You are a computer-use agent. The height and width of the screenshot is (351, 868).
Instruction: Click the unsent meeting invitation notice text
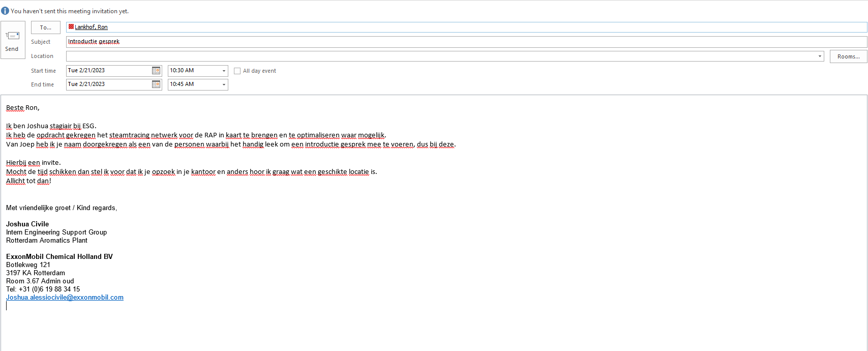[x=70, y=11]
